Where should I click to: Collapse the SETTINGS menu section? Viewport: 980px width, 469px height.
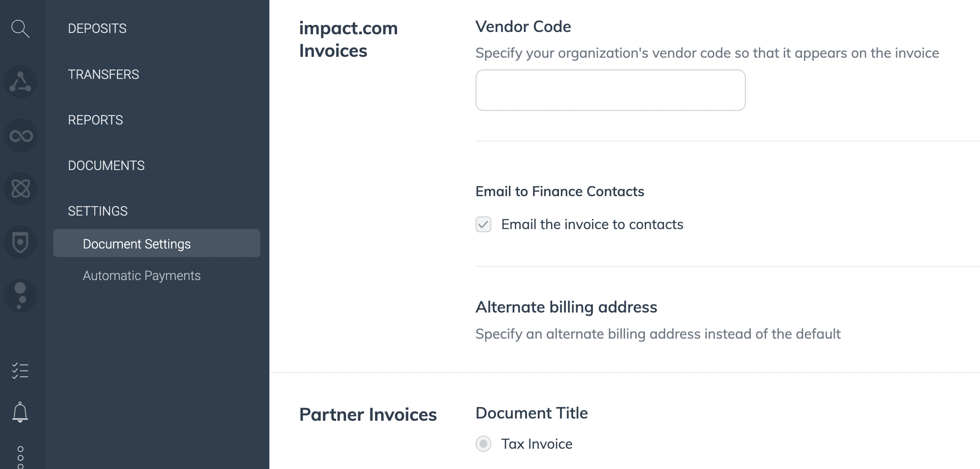97,211
